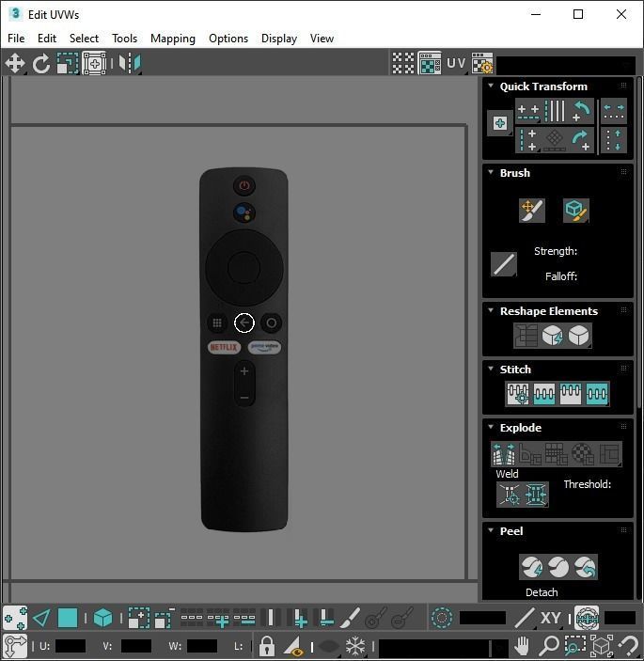Image resolution: width=644 pixels, height=661 pixels.
Task: Collapse the Quick Transform rollout
Action: (491, 86)
